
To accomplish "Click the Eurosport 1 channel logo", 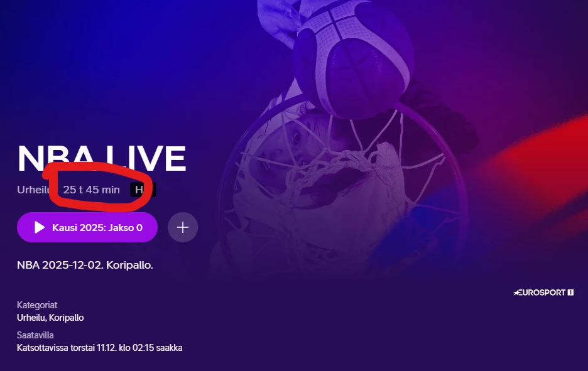I will point(543,293).
